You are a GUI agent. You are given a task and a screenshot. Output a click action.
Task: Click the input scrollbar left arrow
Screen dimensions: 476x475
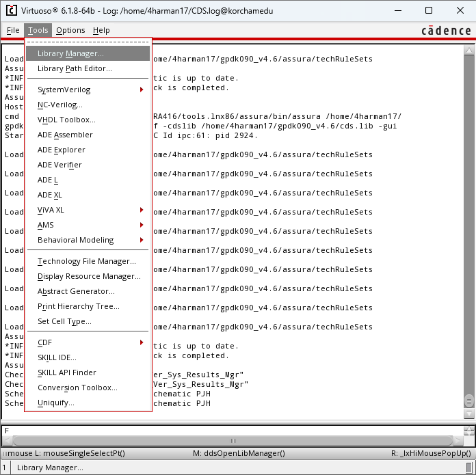point(8,440)
